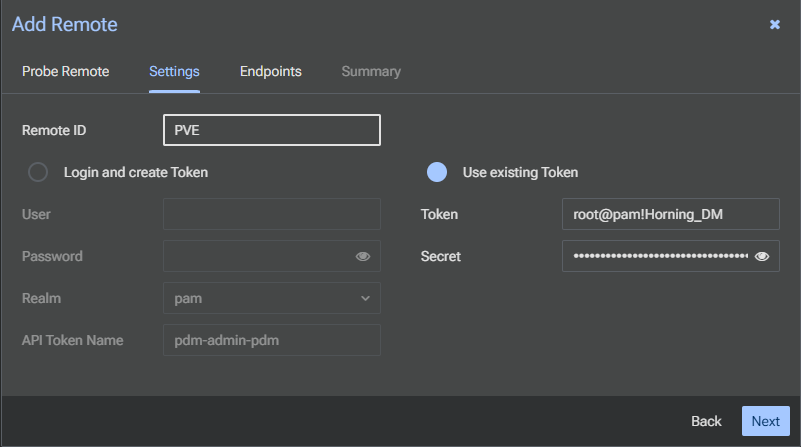Click the Realm label
The height and width of the screenshot is (447, 801).
tap(41, 298)
